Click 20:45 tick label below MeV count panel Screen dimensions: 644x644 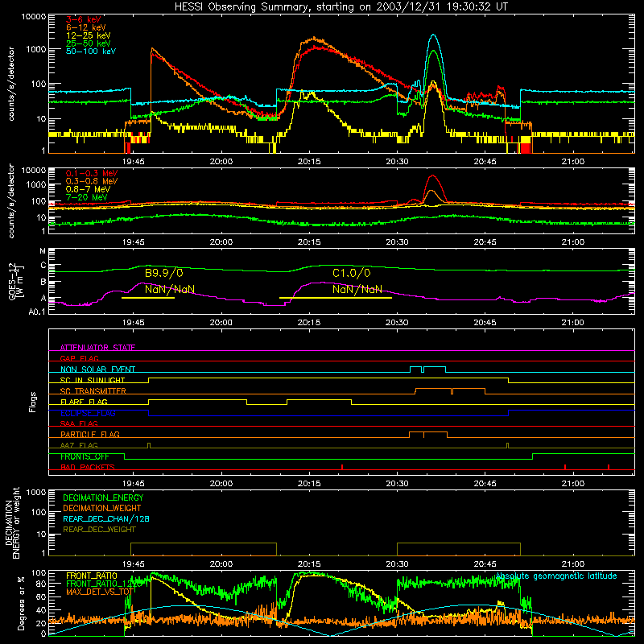point(485,242)
